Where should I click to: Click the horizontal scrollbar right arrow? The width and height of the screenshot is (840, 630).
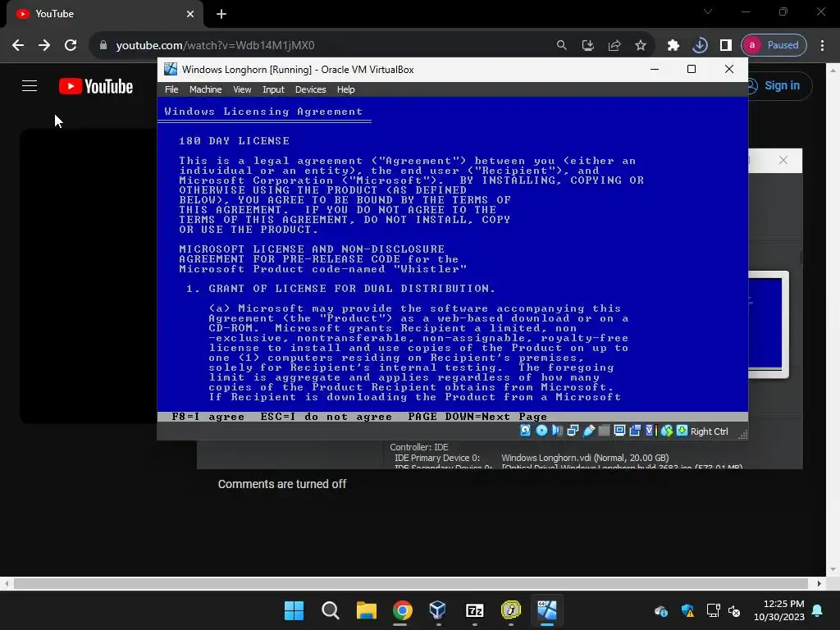819,583
